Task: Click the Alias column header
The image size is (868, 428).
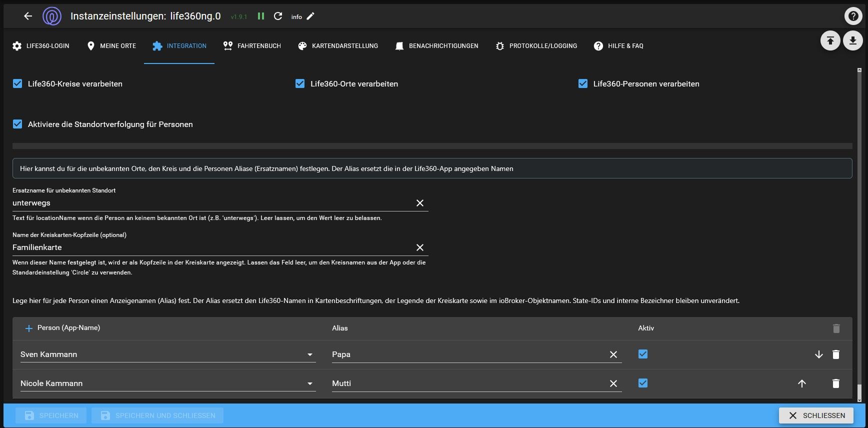Action: click(x=340, y=328)
